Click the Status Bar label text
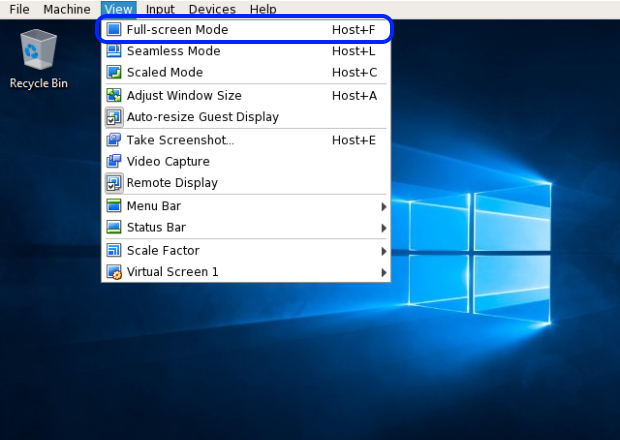This screenshot has width=620, height=440. tap(156, 227)
